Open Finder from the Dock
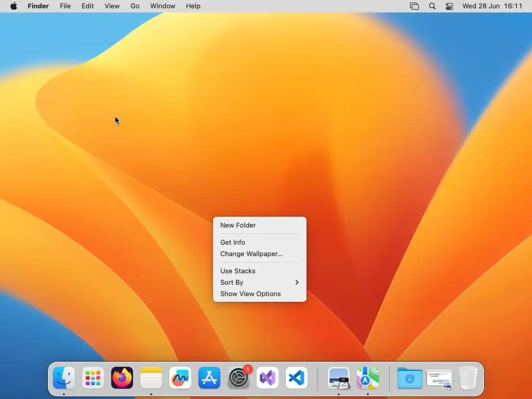 pos(64,378)
